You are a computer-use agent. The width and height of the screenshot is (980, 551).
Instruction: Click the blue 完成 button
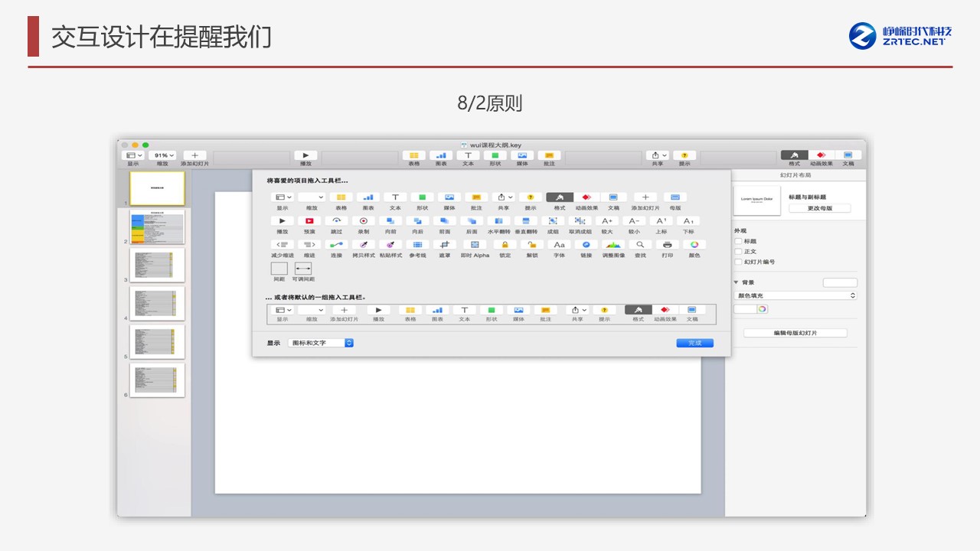click(694, 343)
